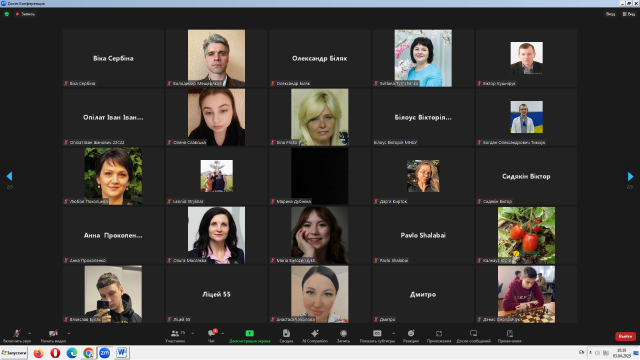Expand caption options arrow beside CC
640x360 pixels.
click(393, 333)
